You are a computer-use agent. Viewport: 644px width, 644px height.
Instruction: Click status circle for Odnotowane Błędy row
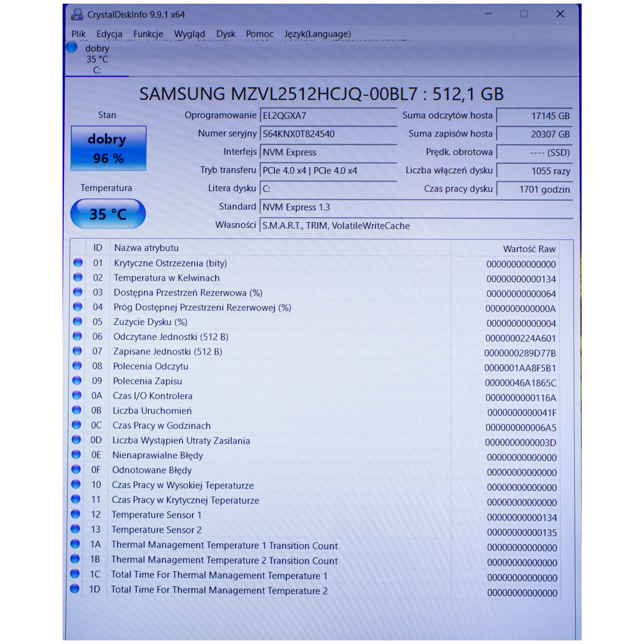click(76, 469)
